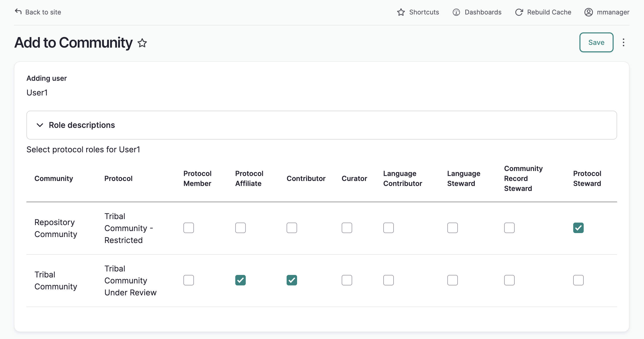644x339 pixels.
Task: Check Community Record Steward for Tribal Community Under Review
Action: [509, 280]
